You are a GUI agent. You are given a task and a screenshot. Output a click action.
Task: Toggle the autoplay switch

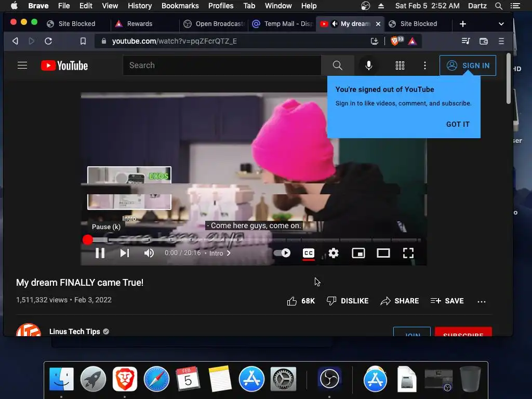(x=282, y=253)
